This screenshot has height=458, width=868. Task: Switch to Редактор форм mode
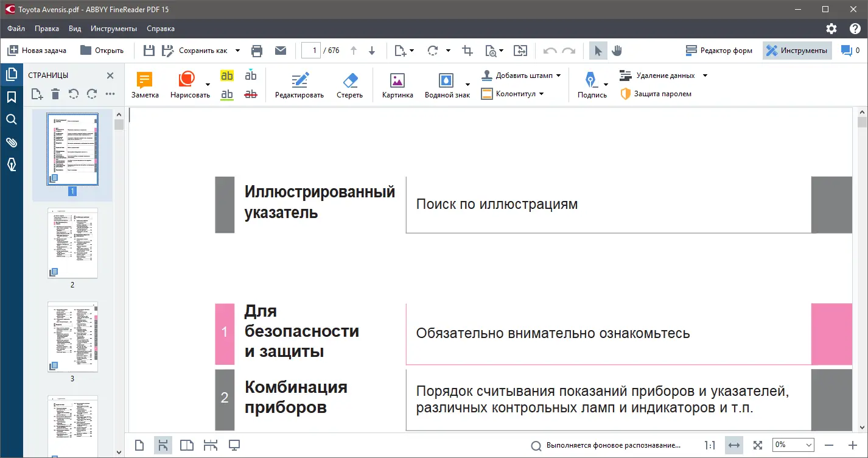(x=719, y=50)
